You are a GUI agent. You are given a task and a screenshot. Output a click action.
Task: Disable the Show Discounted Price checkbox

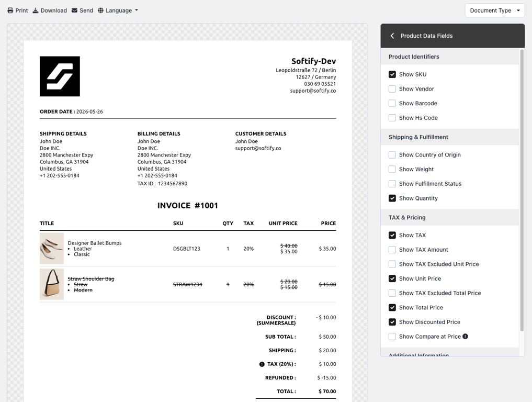click(x=392, y=322)
